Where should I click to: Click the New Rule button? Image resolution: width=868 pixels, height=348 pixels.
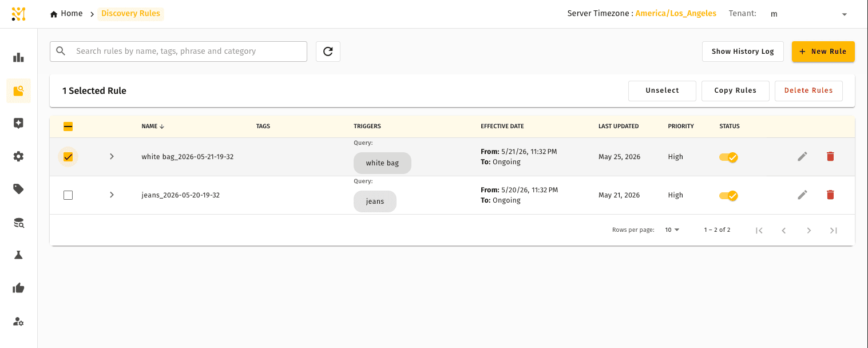coord(823,52)
